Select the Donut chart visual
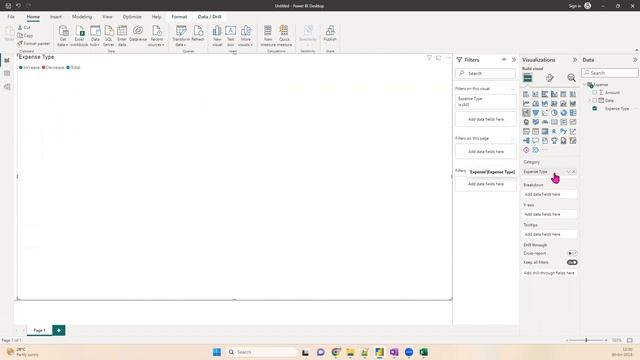Image resolution: width=640 pixels, height=360 pixels. click(x=564, y=113)
